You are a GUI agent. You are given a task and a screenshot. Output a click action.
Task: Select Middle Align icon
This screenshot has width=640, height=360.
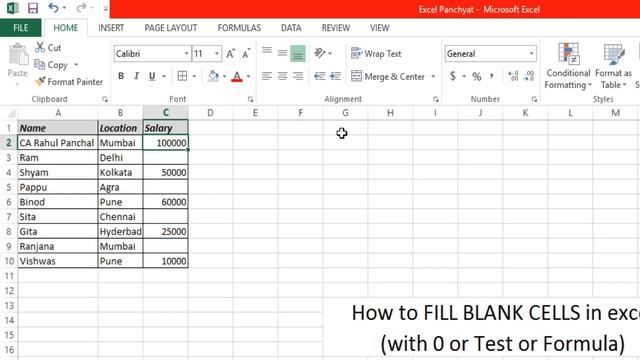282,53
